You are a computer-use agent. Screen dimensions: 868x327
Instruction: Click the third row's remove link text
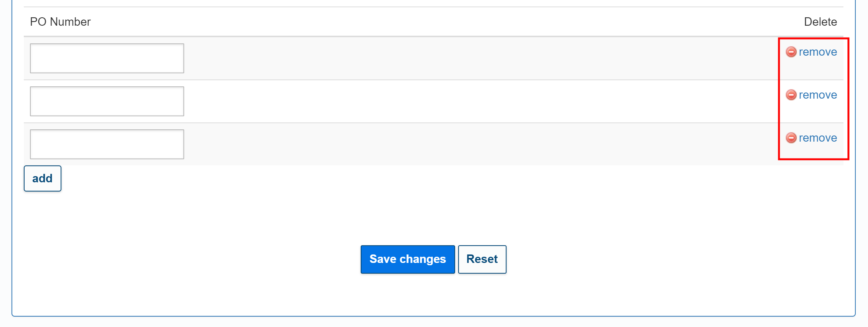pyautogui.click(x=818, y=138)
